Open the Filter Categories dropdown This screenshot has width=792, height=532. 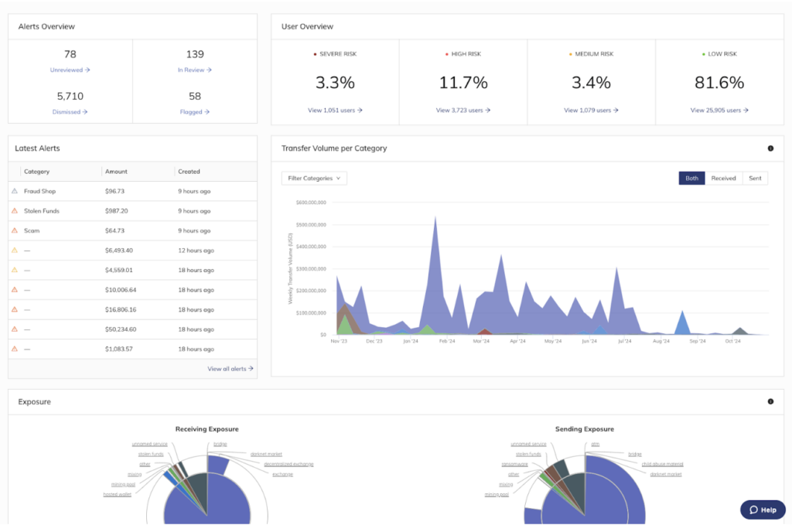tap(314, 178)
